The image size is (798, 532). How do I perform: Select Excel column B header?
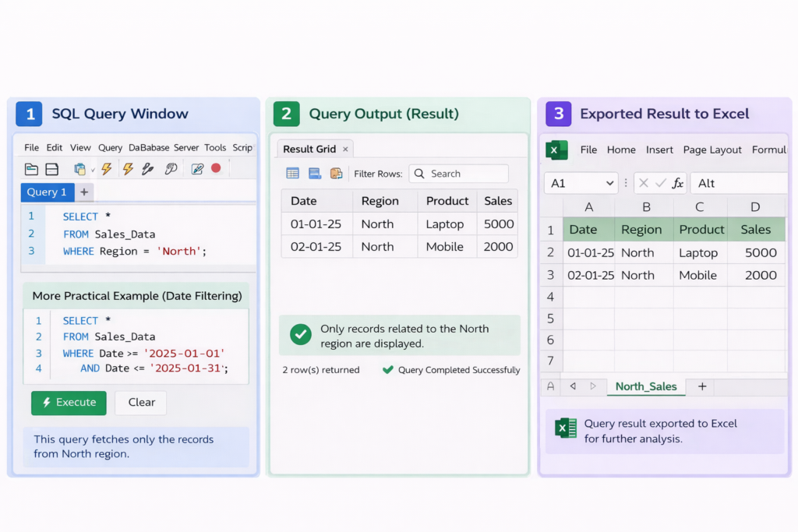click(x=646, y=207)
